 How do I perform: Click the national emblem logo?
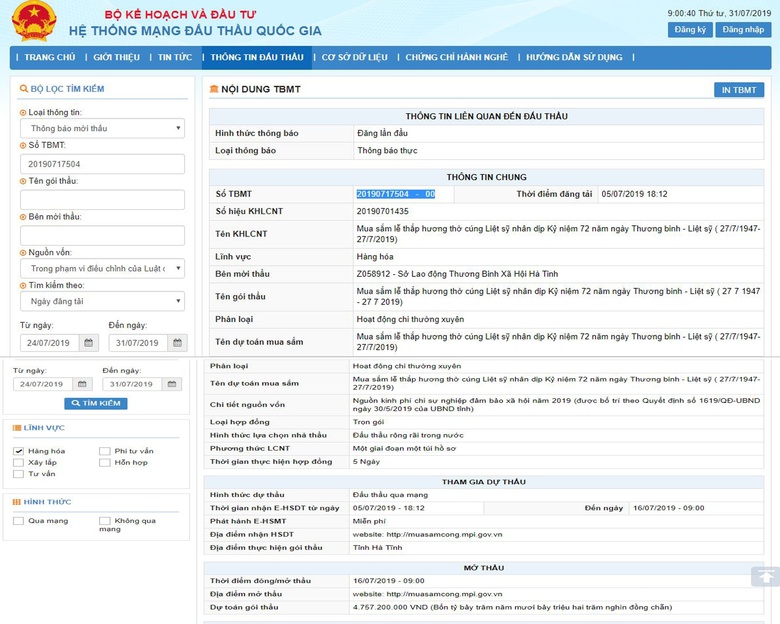click(x=34, y=21)
